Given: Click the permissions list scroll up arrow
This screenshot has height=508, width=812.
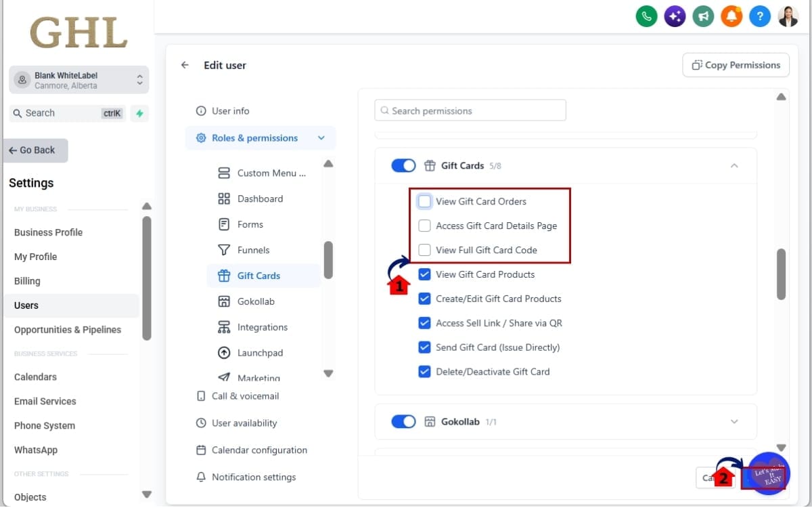Looking at the screenshot, I should (328, 163).
